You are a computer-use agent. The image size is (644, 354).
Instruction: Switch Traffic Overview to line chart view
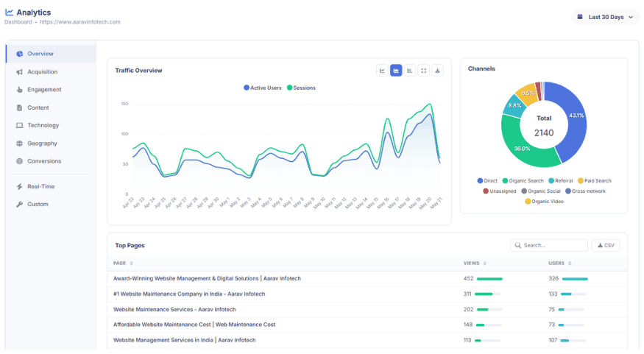(382, 71)
